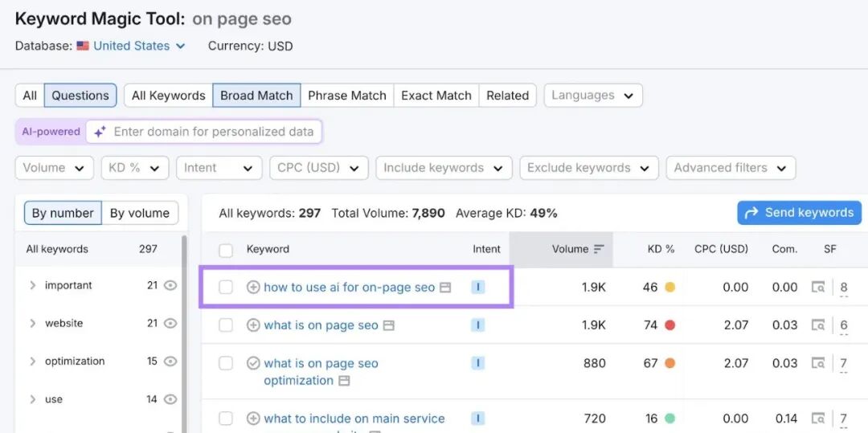Tick checkbox for 'what is on page seo' row
Image resolution: width=868 pixels, height=433 pixels.
226,325
